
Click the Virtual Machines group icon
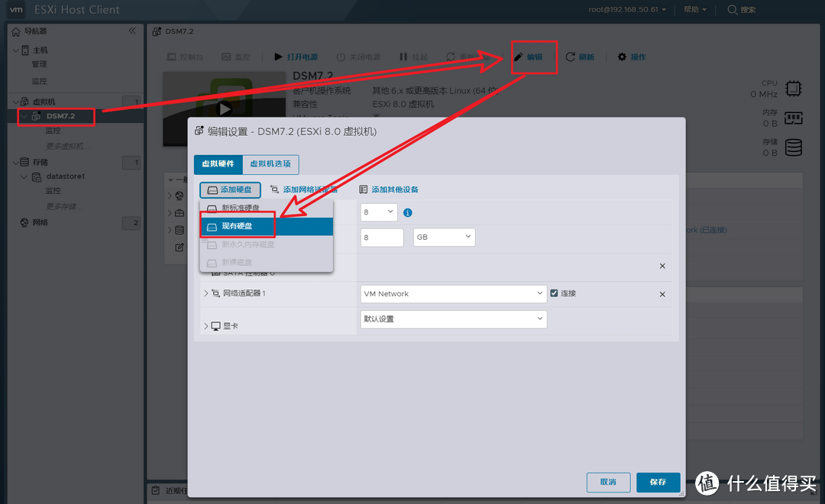coord(24,102)
